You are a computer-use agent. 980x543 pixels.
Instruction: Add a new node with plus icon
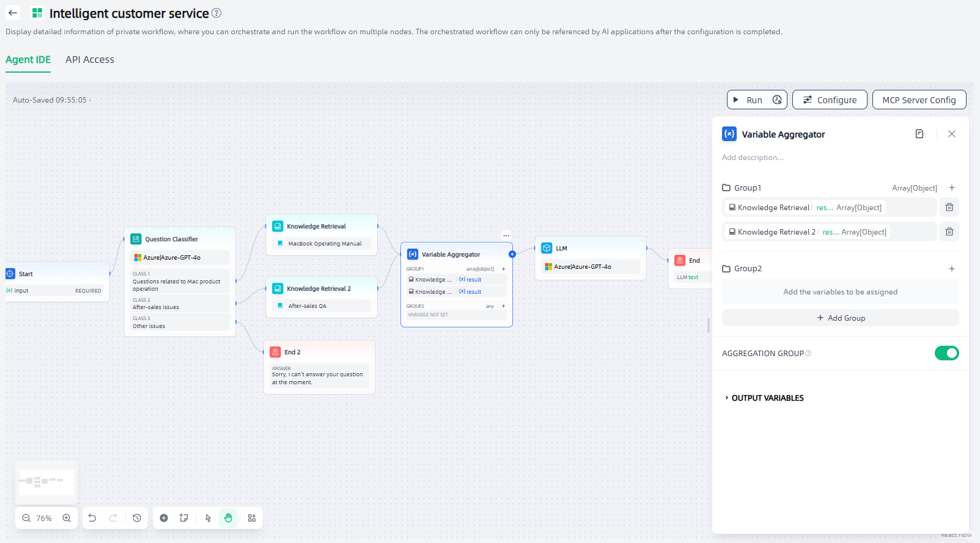[164, 518]
